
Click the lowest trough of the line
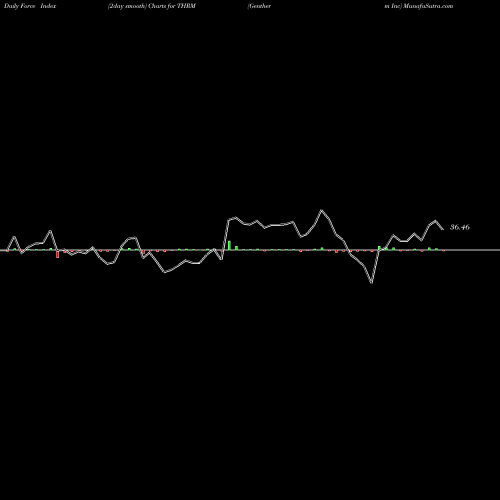[x=372, y=282]
